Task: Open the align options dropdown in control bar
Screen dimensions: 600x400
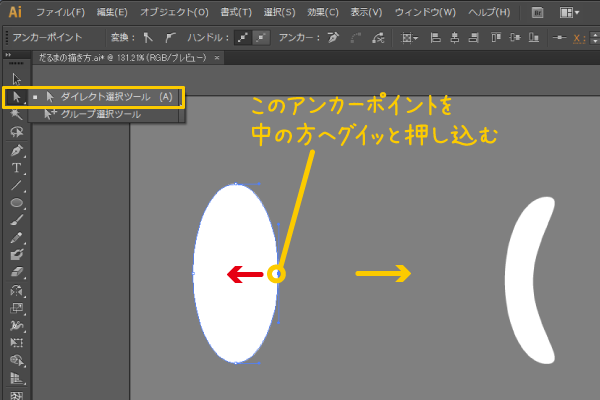Action: pyautogui.click(x=411, y=38)
